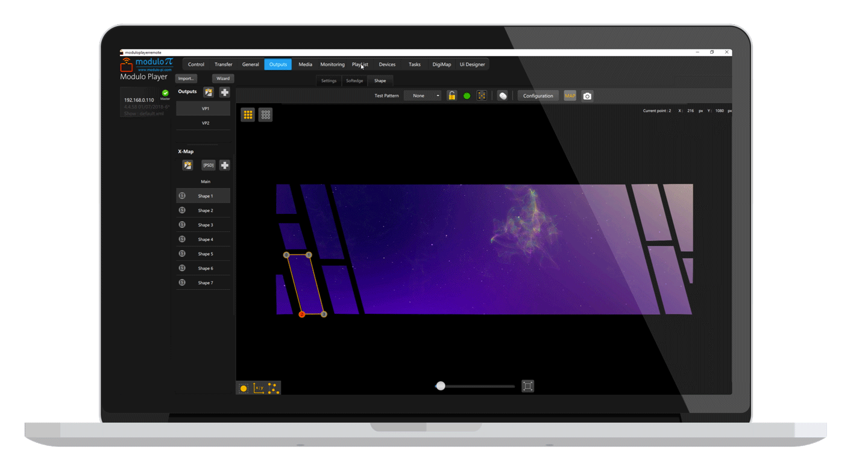
Task: Select Shape 5 in the X-Map list
Action: pos(205,254)
